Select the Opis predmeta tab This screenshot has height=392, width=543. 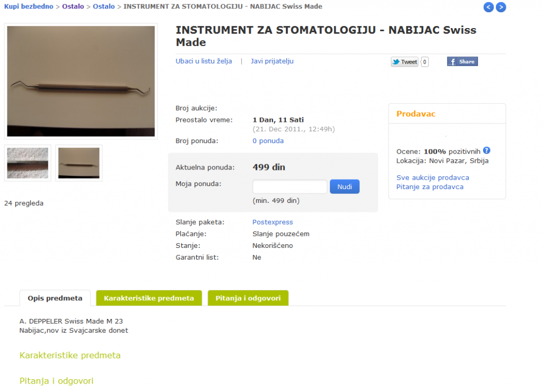click(x=55, y=298)
